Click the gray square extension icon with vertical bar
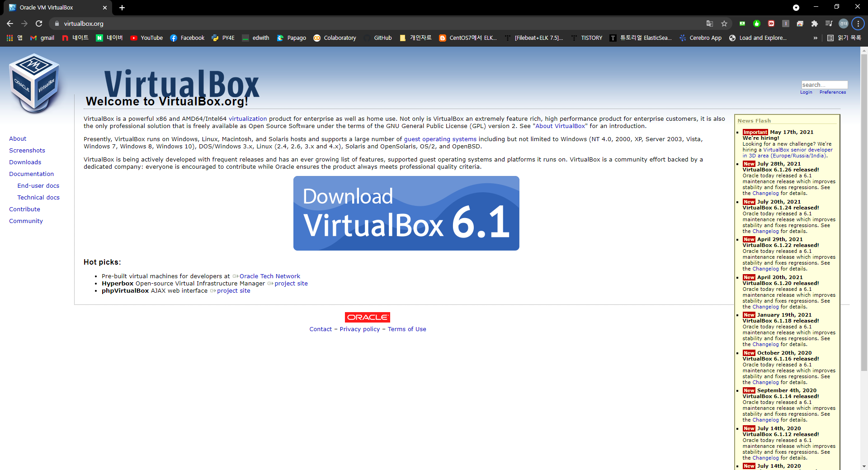Image resolution: width=868 pixels, height=470 pixels. pos(786,24)
